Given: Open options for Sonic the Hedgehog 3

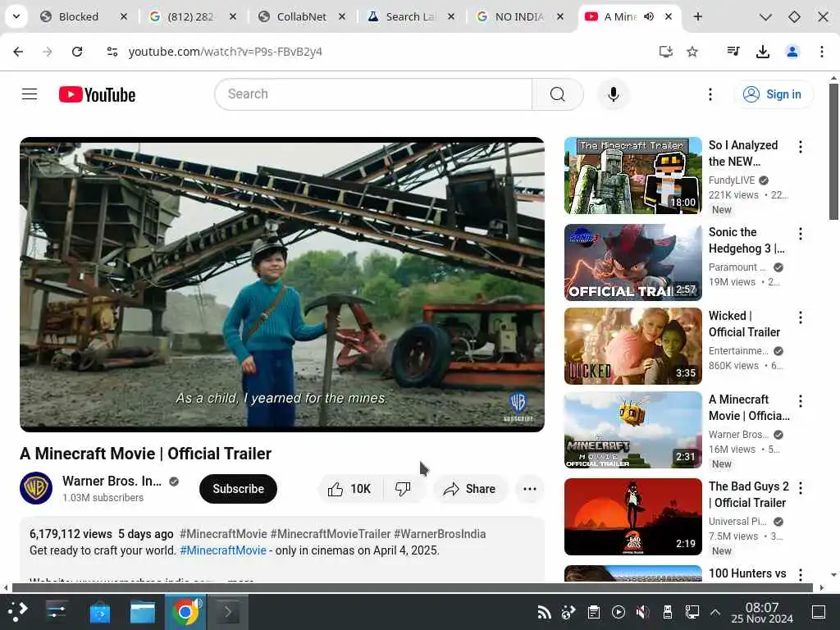Looking at the screenshot, I should [801, 234].
